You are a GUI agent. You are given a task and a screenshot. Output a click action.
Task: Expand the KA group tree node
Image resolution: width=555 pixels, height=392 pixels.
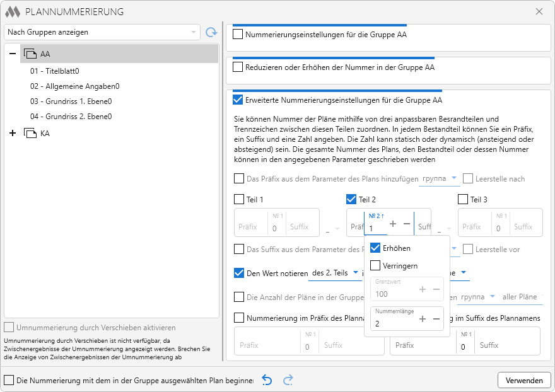pos(13,134)
